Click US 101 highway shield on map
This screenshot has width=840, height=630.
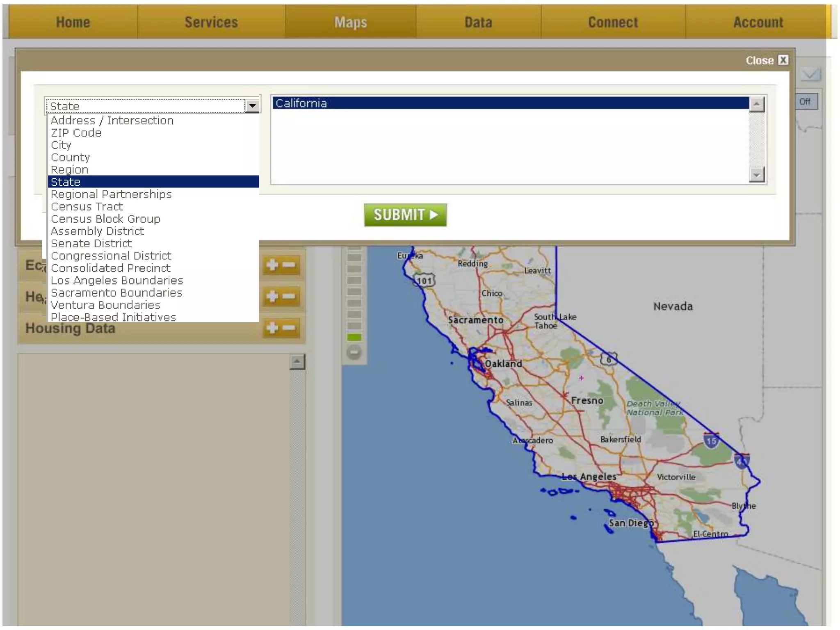coord(425,281)
